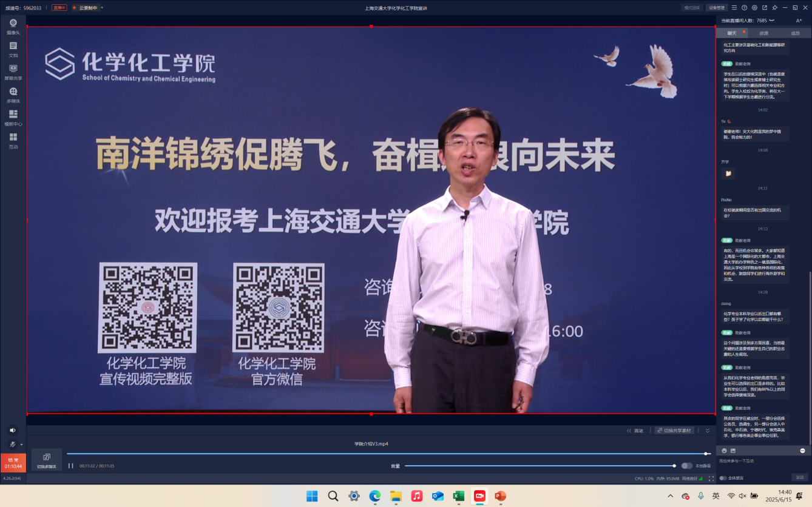Mute the speaker icon above the timer
The width and height of the screenshot is (812, 507).
13,431
